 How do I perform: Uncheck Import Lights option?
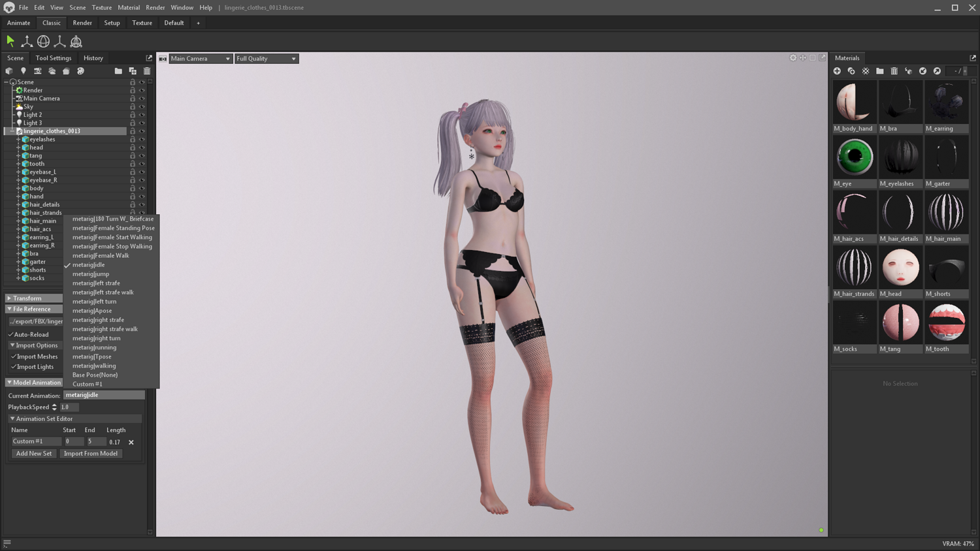coord(14,367)
